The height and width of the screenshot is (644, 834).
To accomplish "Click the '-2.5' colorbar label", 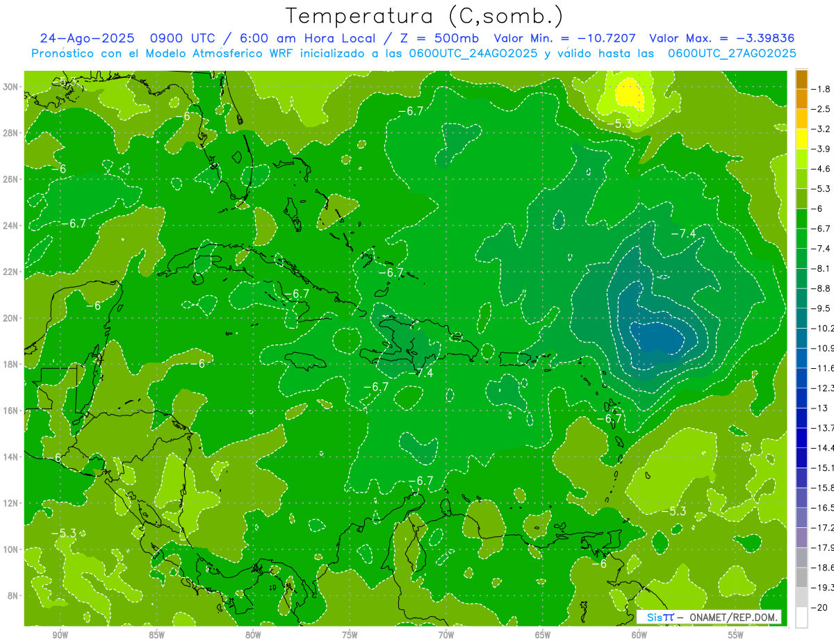I will (821, 109).
